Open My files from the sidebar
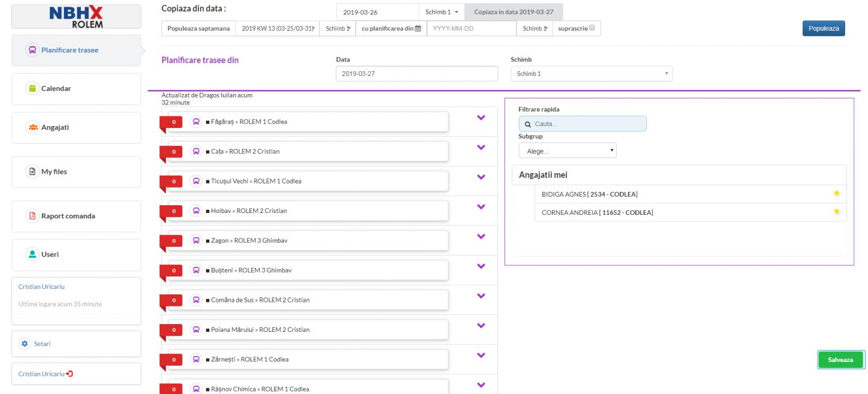The image size is (868, 394). point(76,172)
